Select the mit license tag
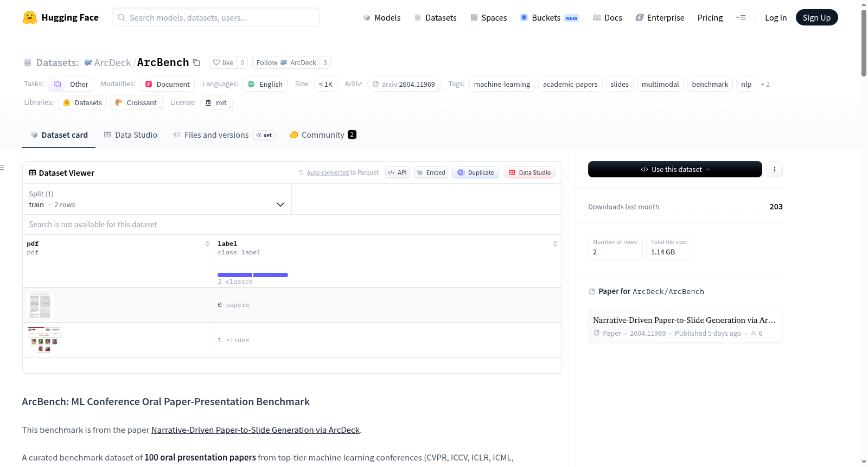The height and width of the screenshot is (467, 868). pos(216,103)
